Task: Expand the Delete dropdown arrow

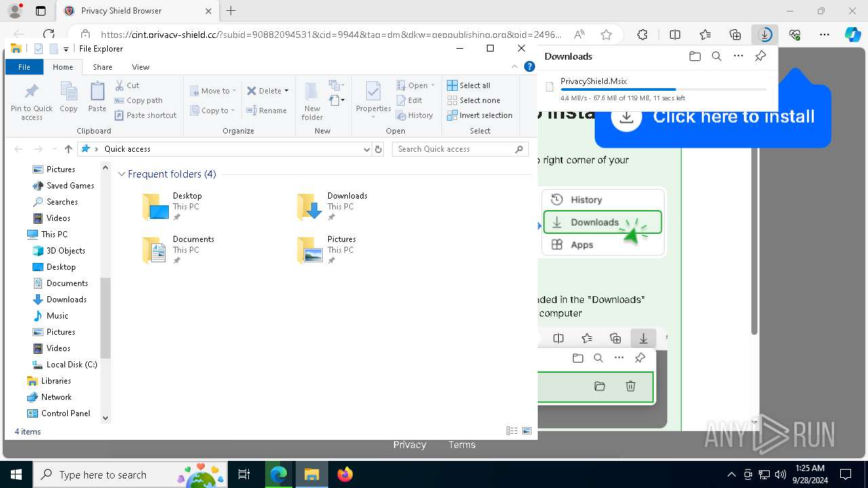Action: [x=286, y=91]
